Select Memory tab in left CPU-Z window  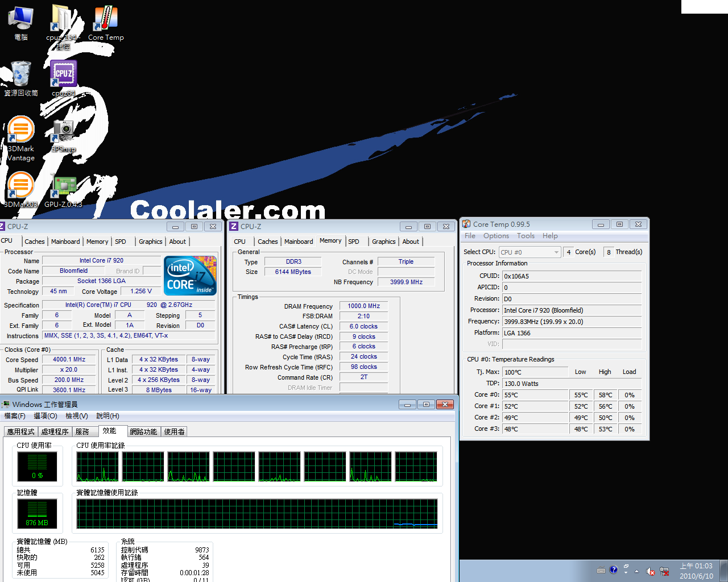(97, 242)
